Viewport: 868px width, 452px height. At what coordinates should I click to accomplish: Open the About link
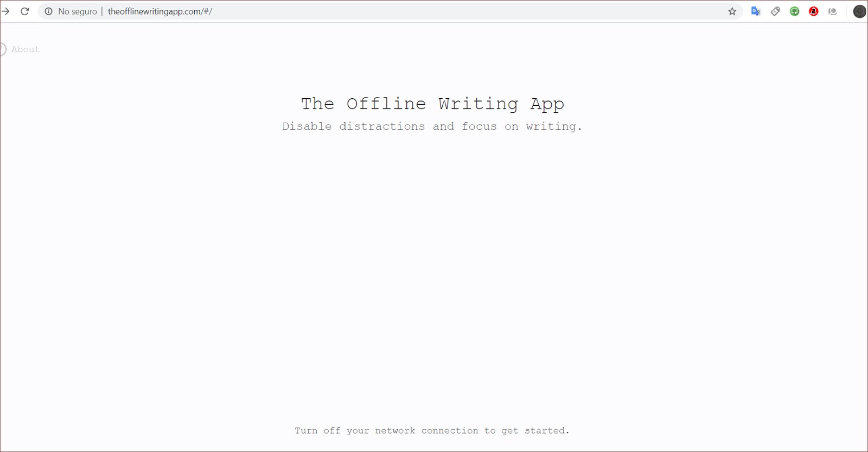(x=25, y=49)
